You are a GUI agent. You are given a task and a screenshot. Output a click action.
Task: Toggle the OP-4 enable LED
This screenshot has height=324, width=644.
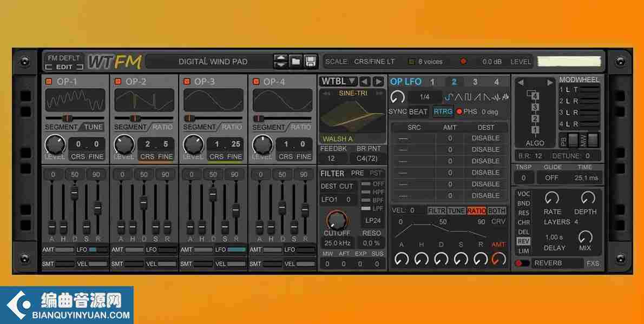coord(256,82)
